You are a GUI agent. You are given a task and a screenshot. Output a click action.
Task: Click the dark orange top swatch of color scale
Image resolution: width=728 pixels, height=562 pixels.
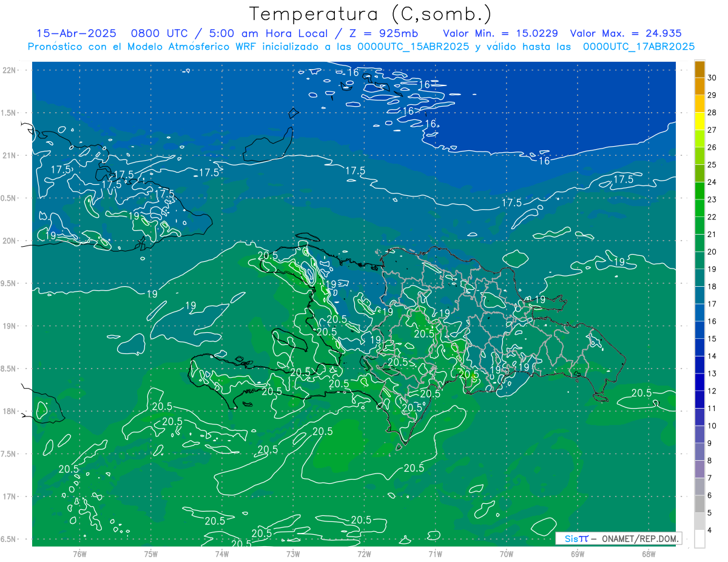[x=699, y=69]
